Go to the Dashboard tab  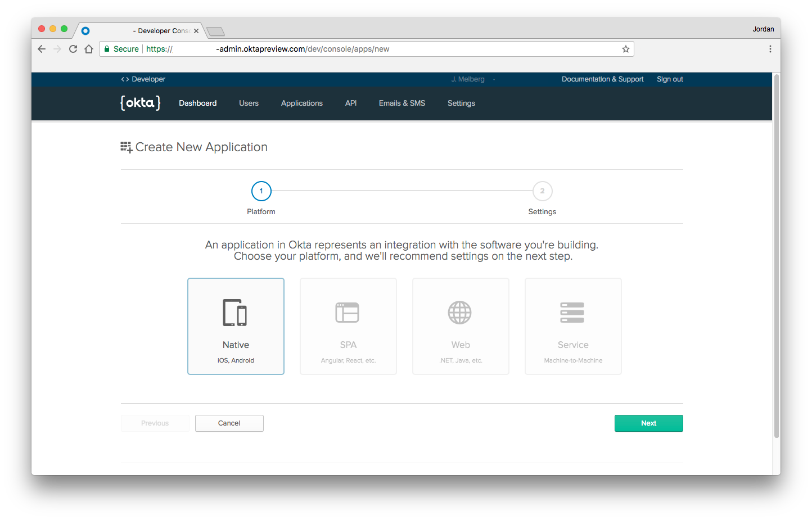tap(198, 103)
